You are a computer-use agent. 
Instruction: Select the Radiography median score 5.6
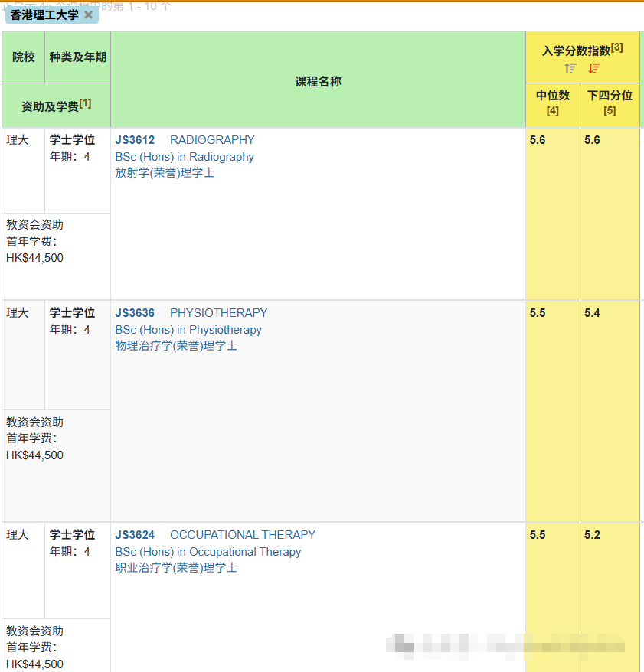coord(538,140)
